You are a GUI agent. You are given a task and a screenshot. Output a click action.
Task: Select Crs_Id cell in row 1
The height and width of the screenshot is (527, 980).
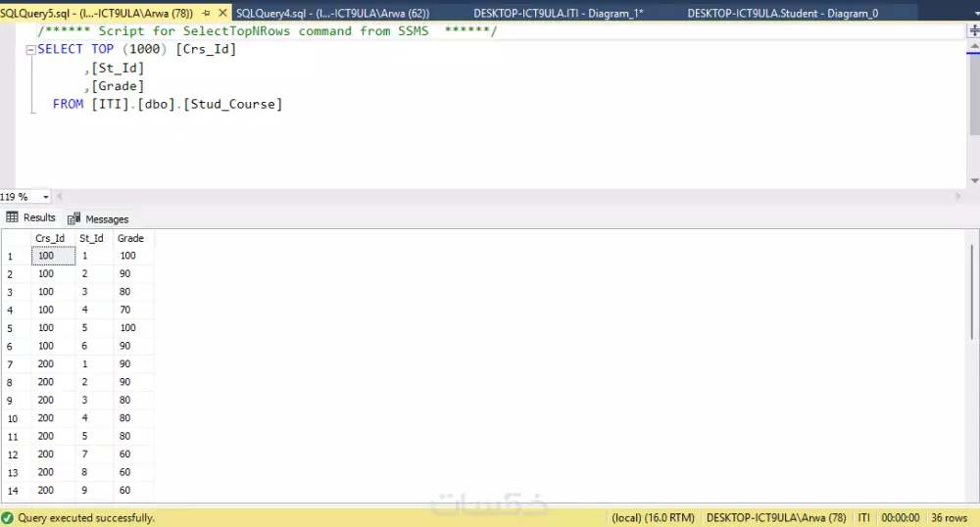coord(53,256)
